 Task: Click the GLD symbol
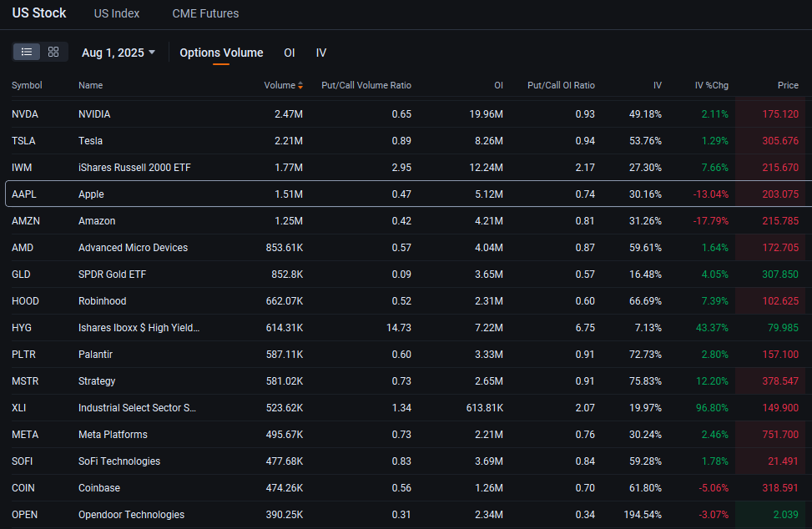click(x=21, y=275)
